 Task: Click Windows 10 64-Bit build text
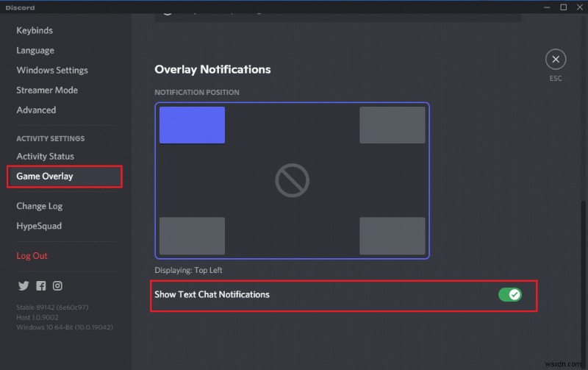pos(65,327)
